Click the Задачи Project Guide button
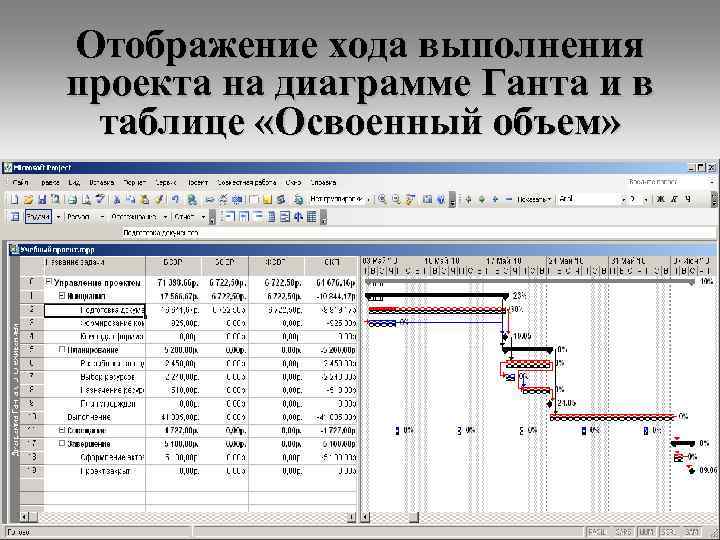This screenshot has width=720, height=540. (38, 217)
